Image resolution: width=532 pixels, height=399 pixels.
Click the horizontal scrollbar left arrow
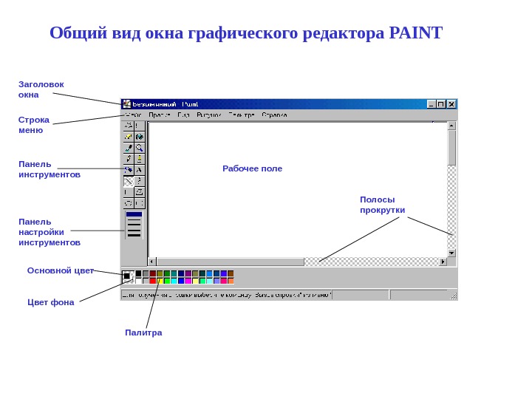[152, 262]
